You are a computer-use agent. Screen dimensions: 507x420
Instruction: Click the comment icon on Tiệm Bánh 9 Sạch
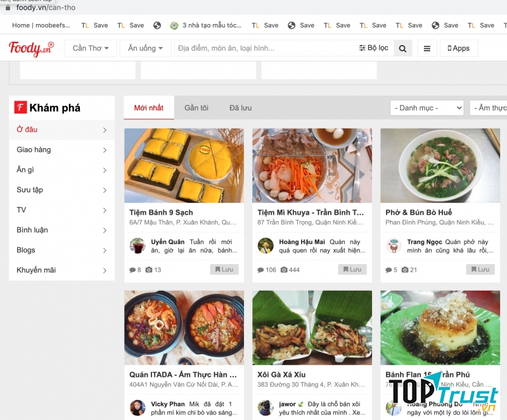(132, 270)
